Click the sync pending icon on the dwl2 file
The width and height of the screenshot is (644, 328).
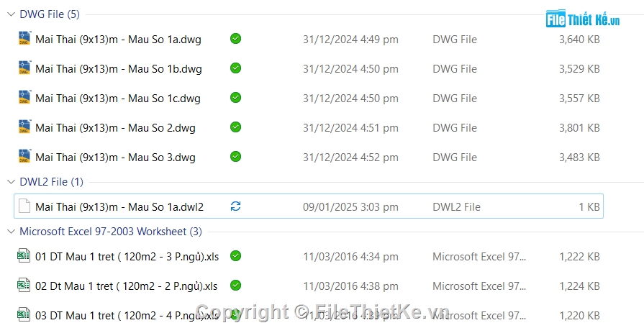(x=235, y=206)
